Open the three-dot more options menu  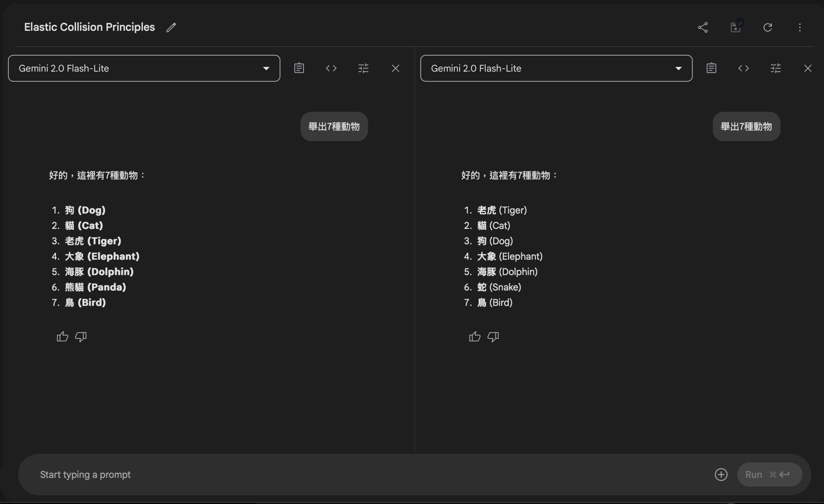800,27
